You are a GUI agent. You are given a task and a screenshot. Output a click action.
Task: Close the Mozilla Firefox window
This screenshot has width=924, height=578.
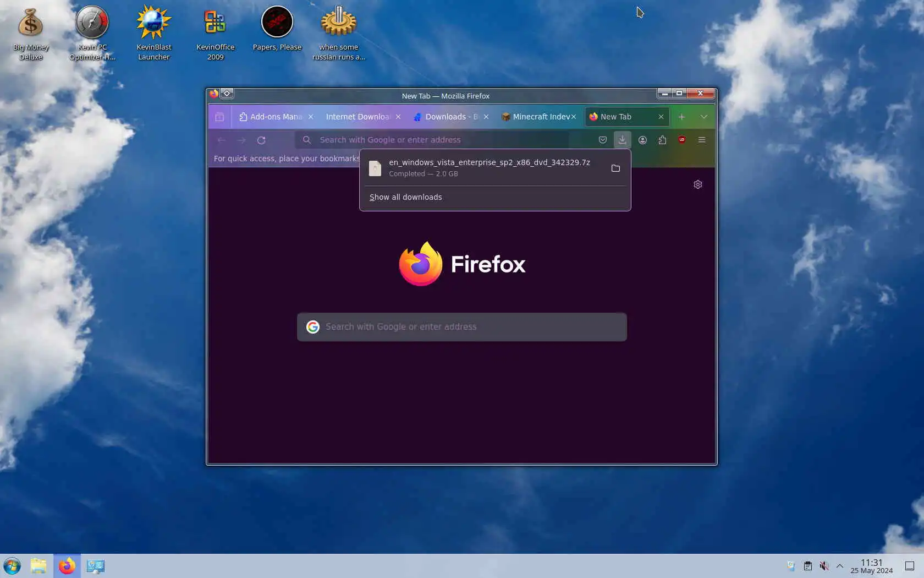(x=701, y=94)
